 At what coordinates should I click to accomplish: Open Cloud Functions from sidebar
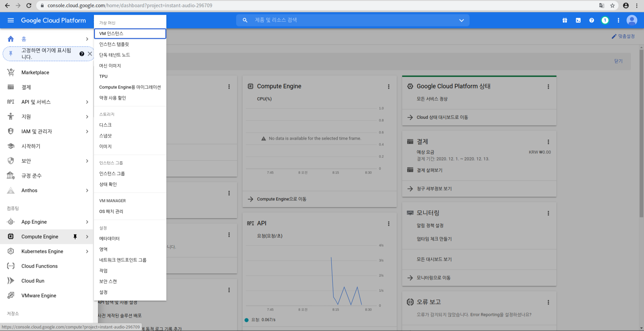(39, 266)
